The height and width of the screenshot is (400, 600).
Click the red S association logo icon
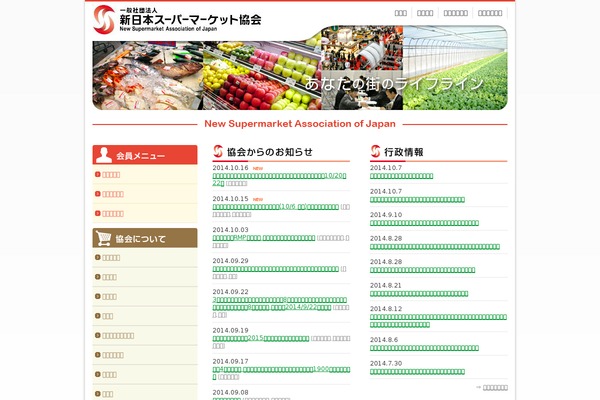[x=104, y=19]
